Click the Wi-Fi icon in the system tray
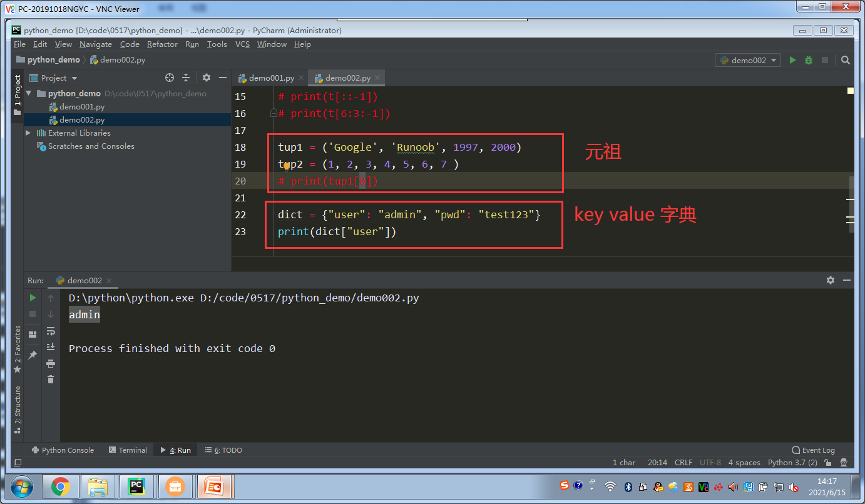Viewport: 865px width, 504px height. [x=610, y=486]
